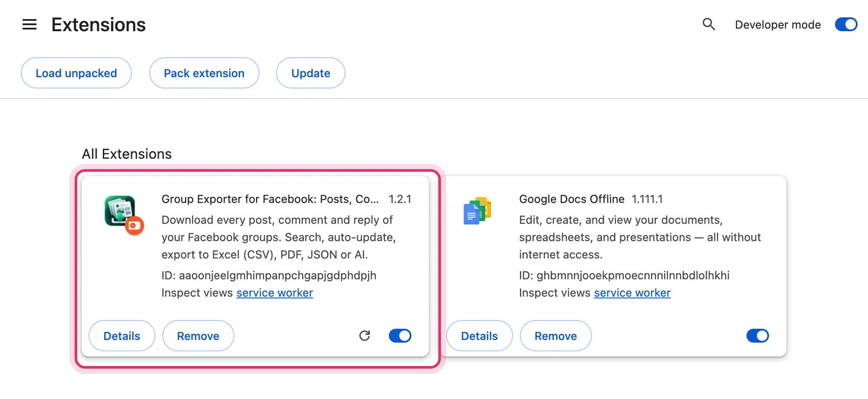This screenshot has width=868, height=399.
Task: Open Details for Group Exporter for Facebook
Action: [x=122, y=336]
